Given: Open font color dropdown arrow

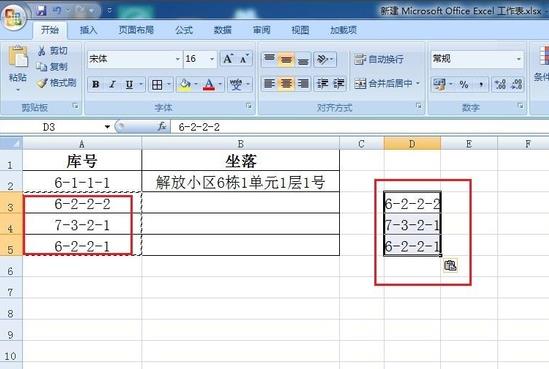Looking at the screenshot, I should coord(220,84).
